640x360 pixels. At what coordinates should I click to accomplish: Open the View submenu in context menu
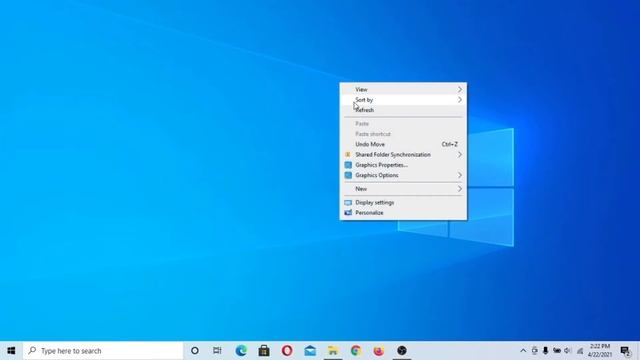click(403, 89)
